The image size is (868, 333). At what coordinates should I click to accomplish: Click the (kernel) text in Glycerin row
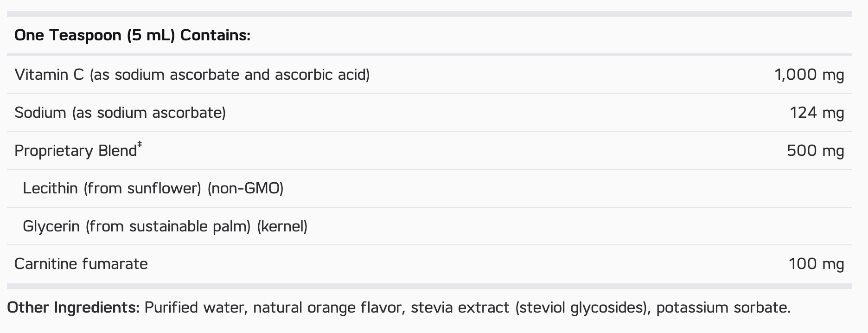click(282, 226)
